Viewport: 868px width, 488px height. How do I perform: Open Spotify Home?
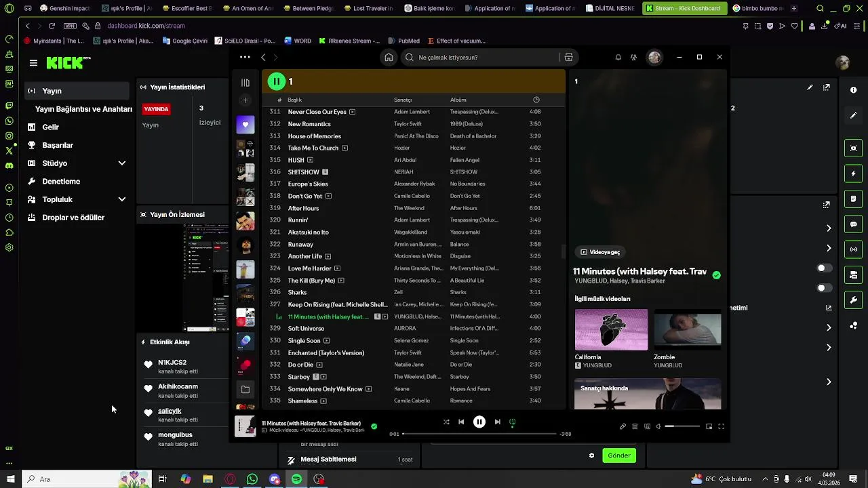coord(389,58)
